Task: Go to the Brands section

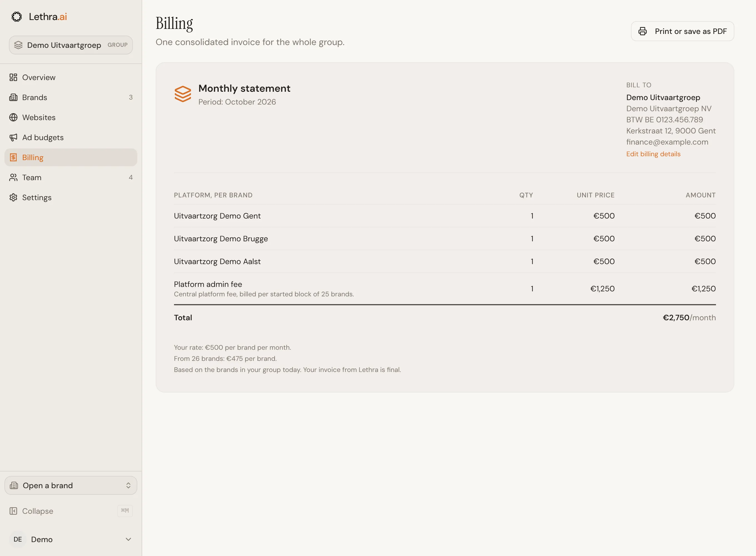Action: pyautogui.click(x=71, y=97)
